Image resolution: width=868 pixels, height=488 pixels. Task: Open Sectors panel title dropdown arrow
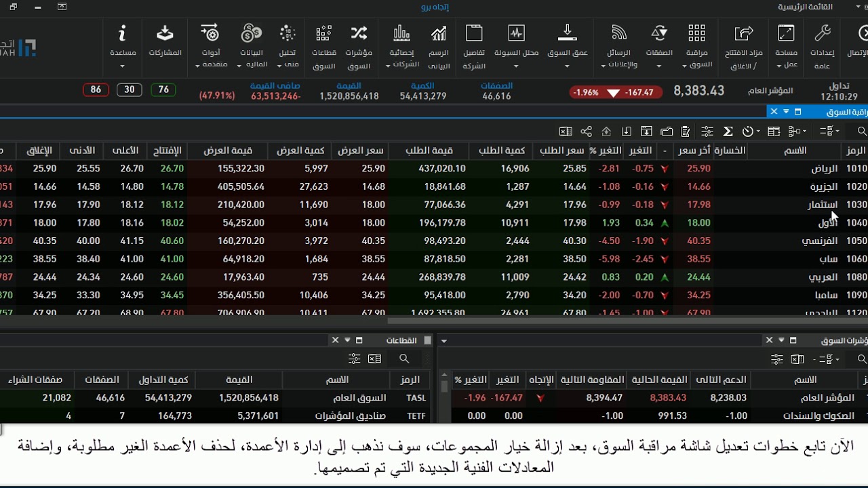coord(347,340)
